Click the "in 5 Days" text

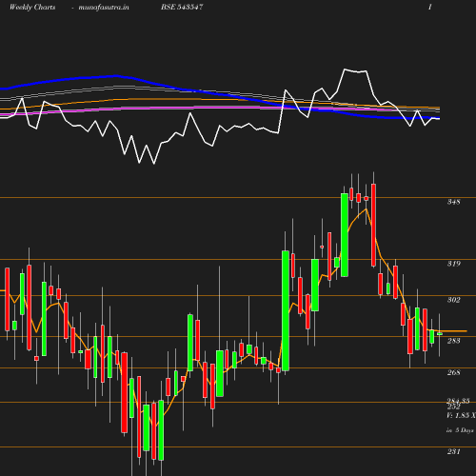460,430
